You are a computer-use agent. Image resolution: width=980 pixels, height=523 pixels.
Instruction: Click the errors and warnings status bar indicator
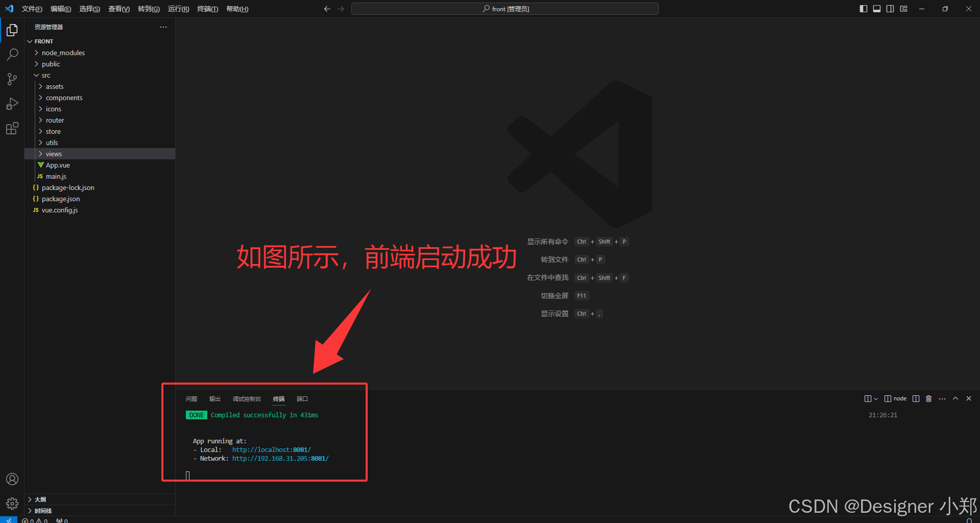click(35, 519)
